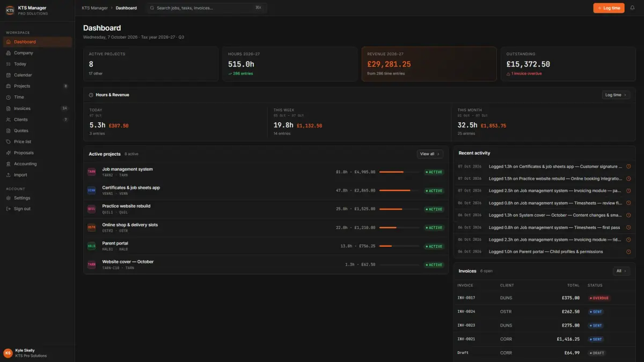This screenshot has height=362, width=644.
Task: Click the OVERDUE status badge
Action: click(x=599, y=298)
